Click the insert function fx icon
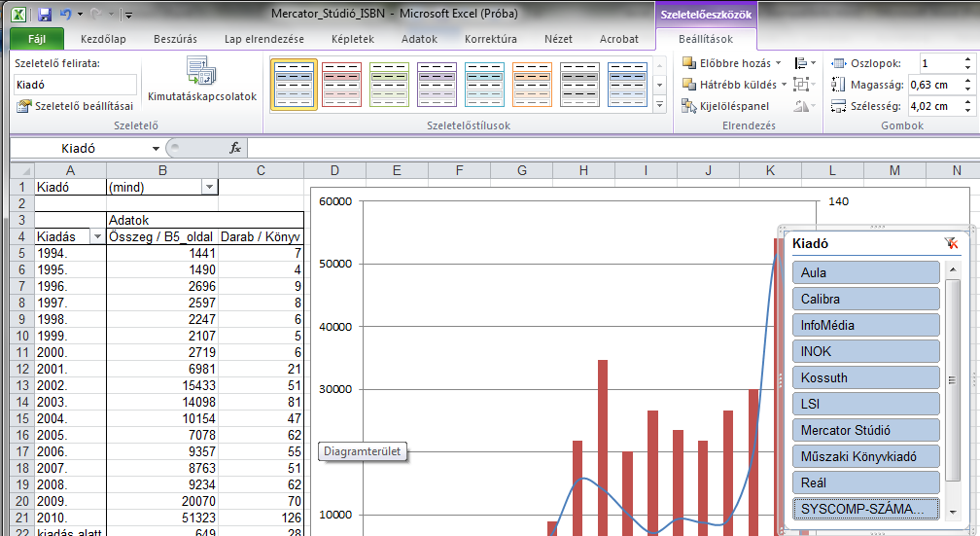Viewport: 980px width, 536px height. pos(235,148)
